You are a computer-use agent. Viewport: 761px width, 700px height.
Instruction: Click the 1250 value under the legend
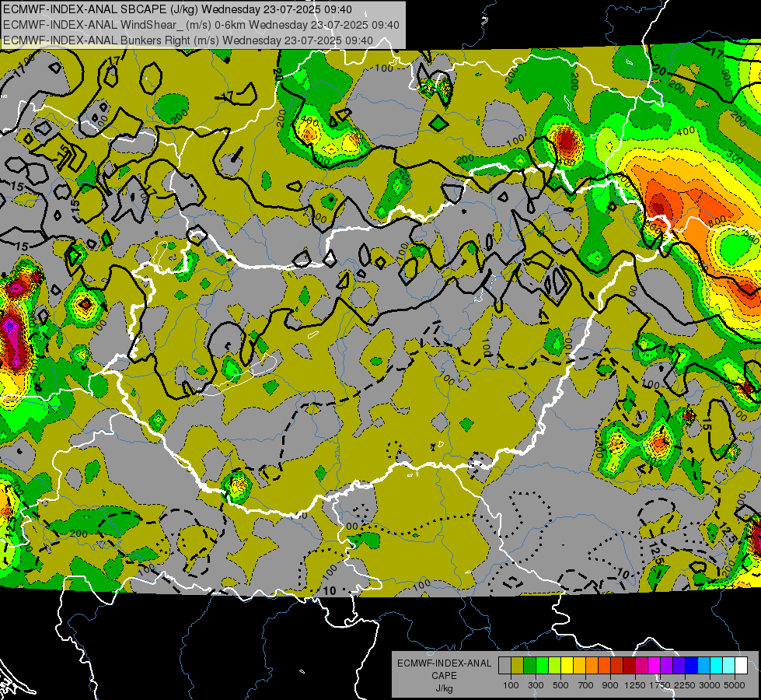click(x=635, y=685)
